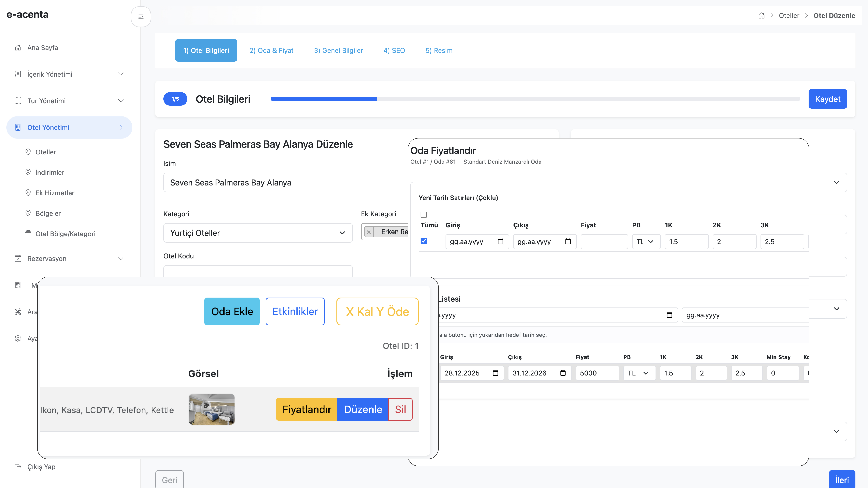This screenshot has width=868, height=488.
Task: Click the sidebar collapse hamburger icon
Action: [x=141, y=16]
